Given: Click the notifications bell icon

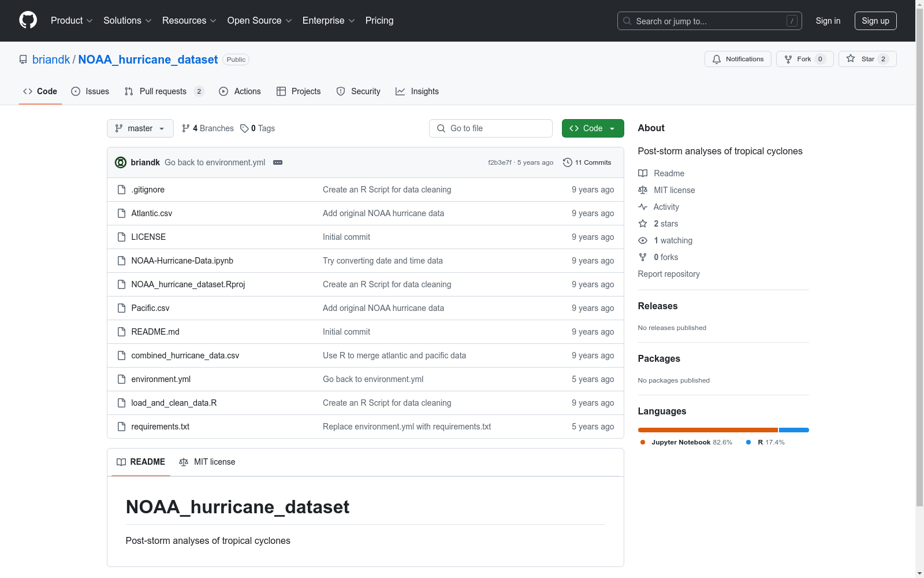Looking at the screenshot, I should (x=717, y=59).
